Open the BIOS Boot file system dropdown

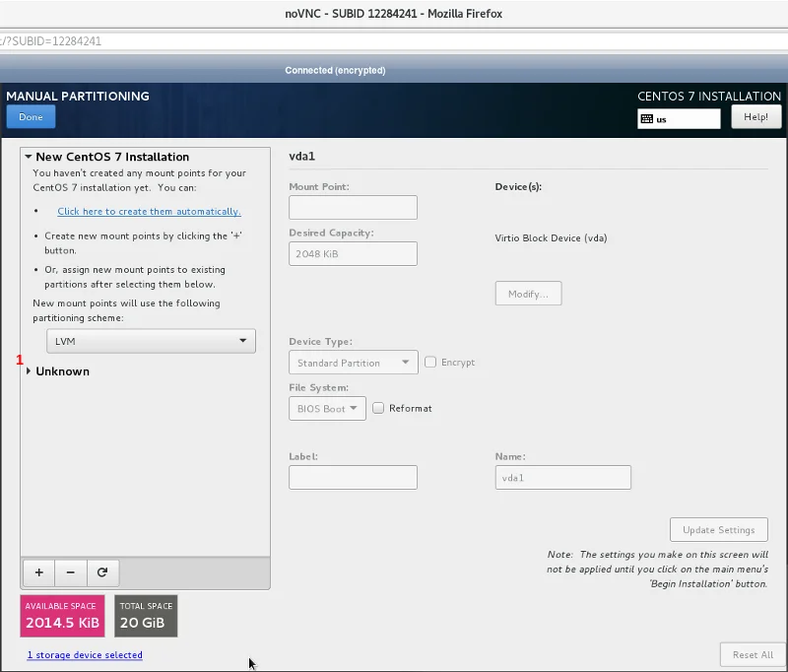327,408
